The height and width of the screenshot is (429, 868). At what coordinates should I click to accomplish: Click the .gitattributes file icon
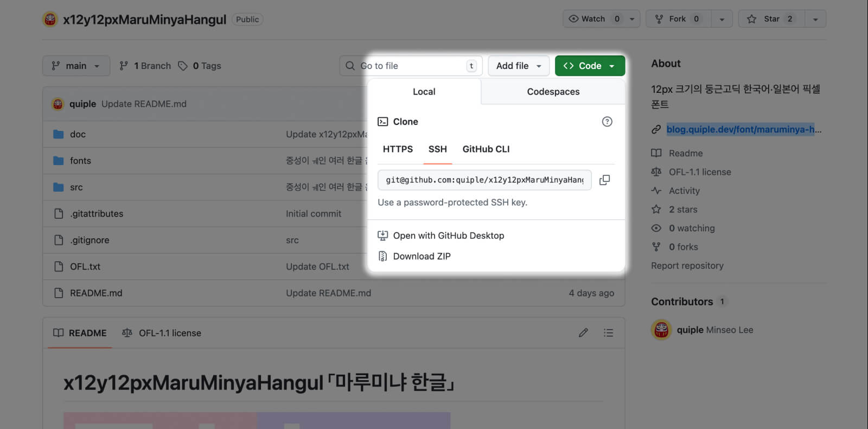click(59, 214)
